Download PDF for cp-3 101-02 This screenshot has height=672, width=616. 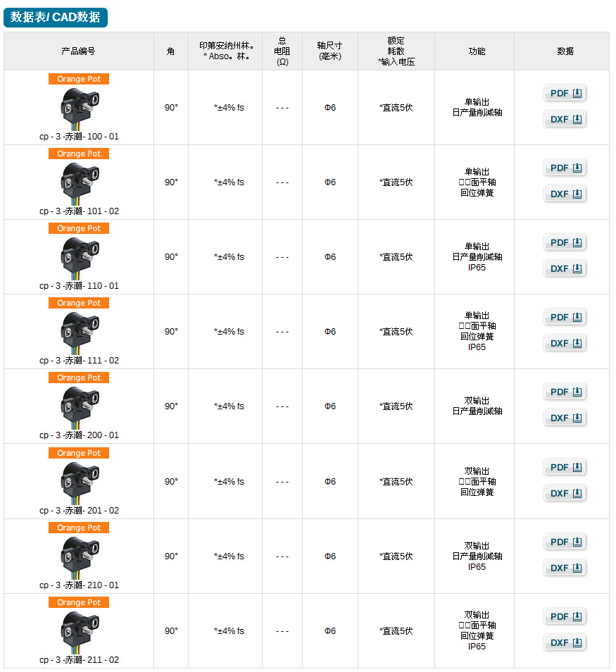click(x=565, y=168)
